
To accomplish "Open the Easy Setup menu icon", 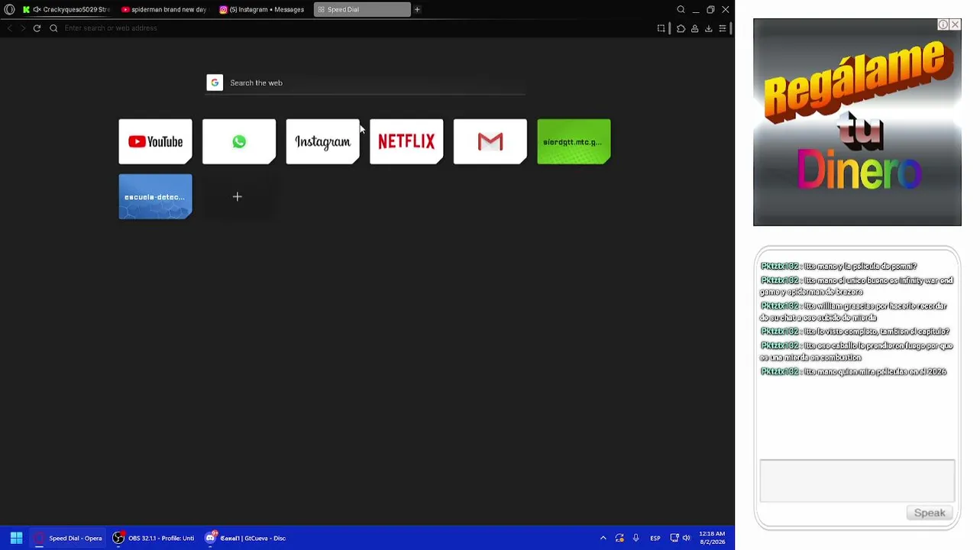I will [x=723, y=28].
